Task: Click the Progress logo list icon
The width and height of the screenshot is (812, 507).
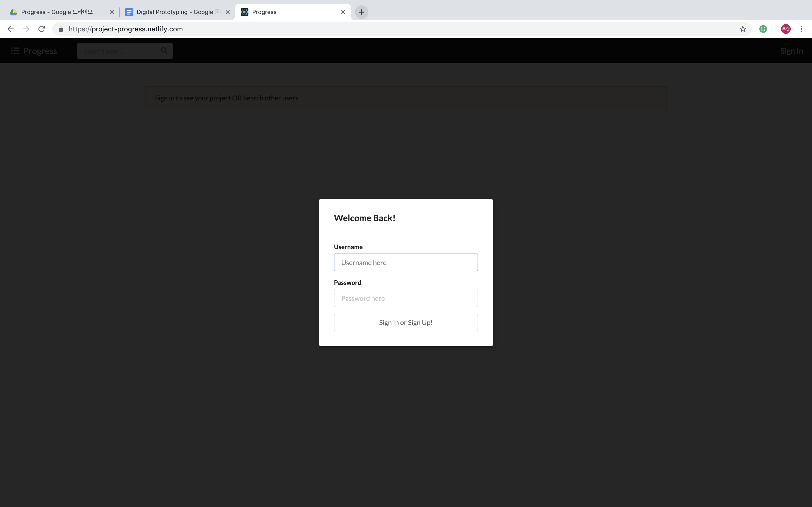Action: point(15,51)
